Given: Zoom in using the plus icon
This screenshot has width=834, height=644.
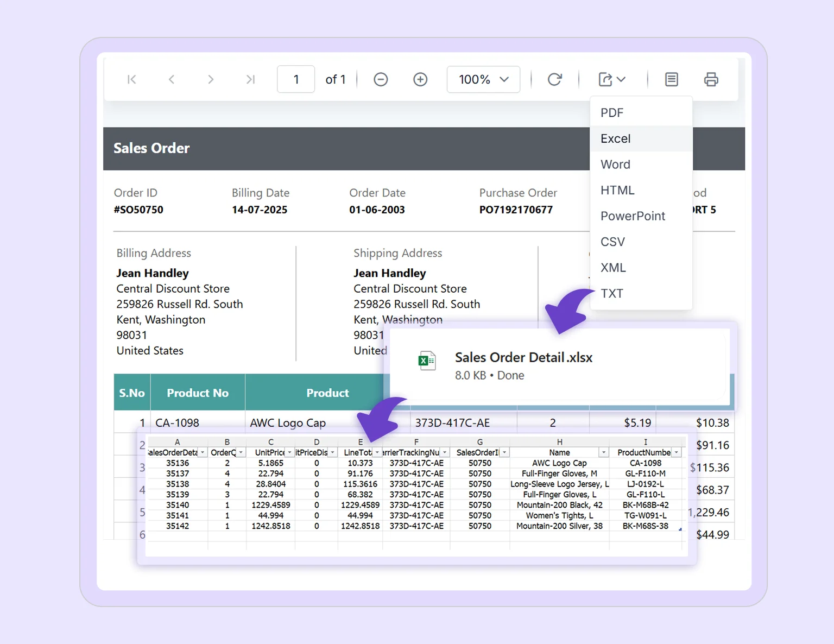Looking at the screenshot, I should 420,79.
